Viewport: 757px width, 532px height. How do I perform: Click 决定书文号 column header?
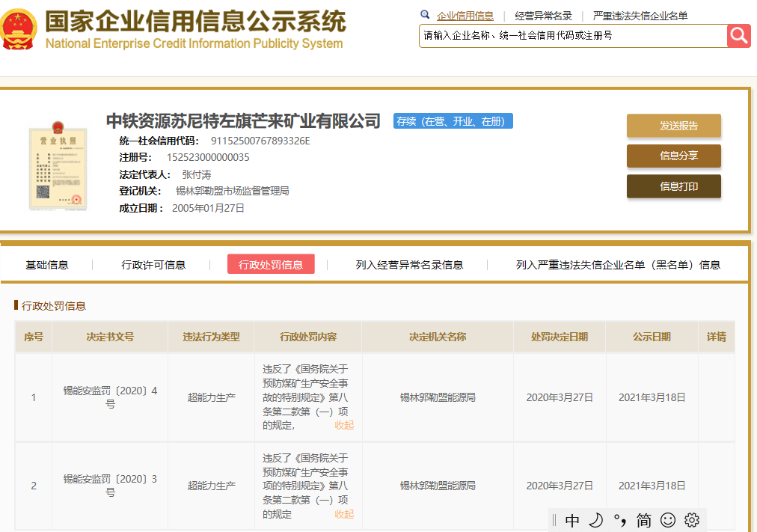pyautogui.click(x=110, y=337)
